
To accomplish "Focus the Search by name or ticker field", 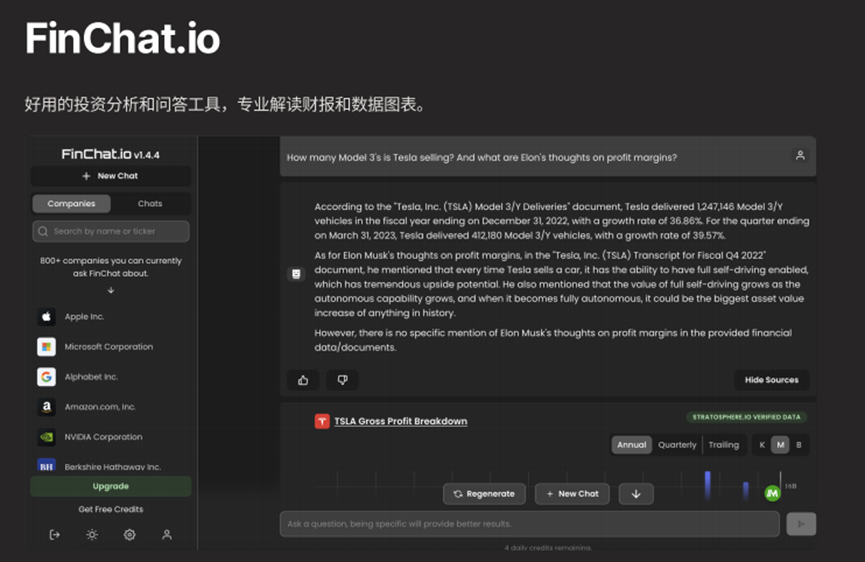I will [111, 231].
